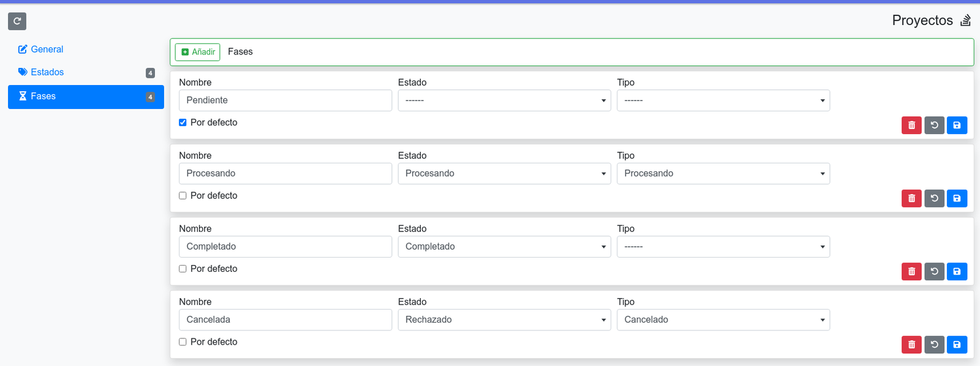Image resolution: width=980 pixels, height=366 pixels.
Task: Delete the Cancelada phase with trash icon
Action: pyautogui.click(x=911, y=345)
